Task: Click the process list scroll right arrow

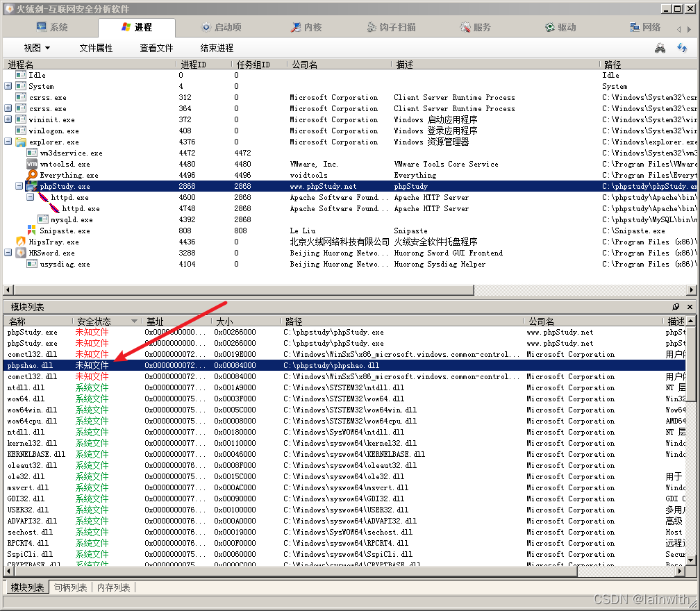Action: click(692, 290)
